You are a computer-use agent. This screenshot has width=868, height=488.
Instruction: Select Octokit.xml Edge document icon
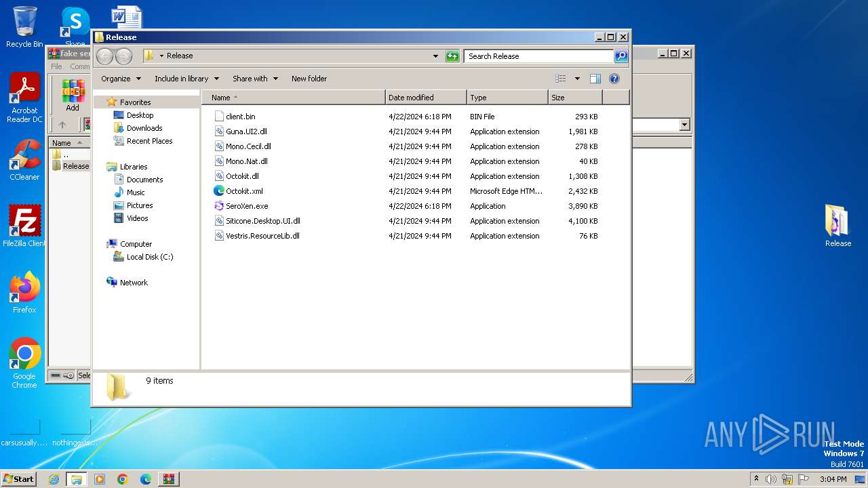click(x=219, y=191)
